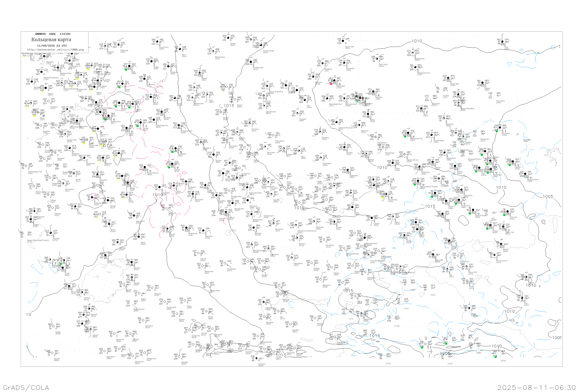The width and height of the screenshot is (588, 392).
Task: Click the 1010 isobar label near Тарко-Сале
Action: pyautogui.click(x=417, y=41)
